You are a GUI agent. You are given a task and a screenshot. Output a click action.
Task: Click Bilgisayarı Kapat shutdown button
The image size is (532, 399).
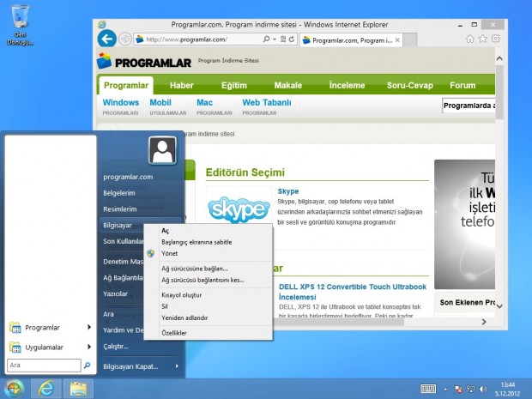(130, 366)
